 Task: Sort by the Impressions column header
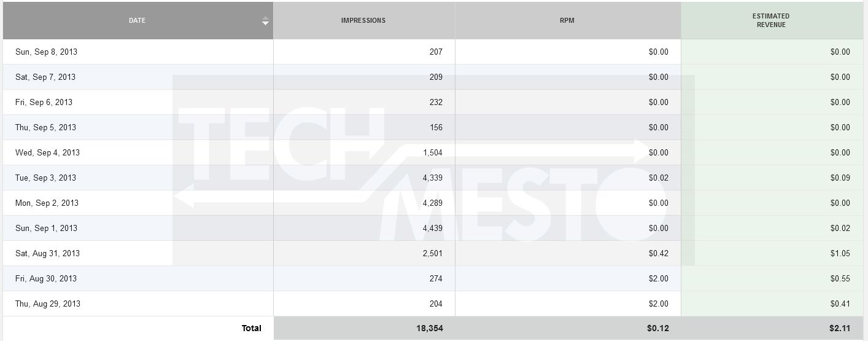coord(364,20)
